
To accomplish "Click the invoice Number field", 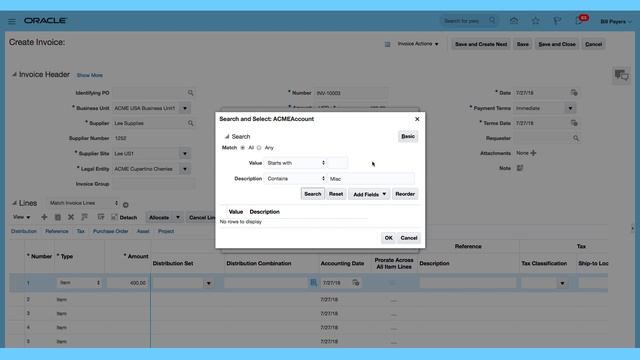I will click(x=351, y=93).
